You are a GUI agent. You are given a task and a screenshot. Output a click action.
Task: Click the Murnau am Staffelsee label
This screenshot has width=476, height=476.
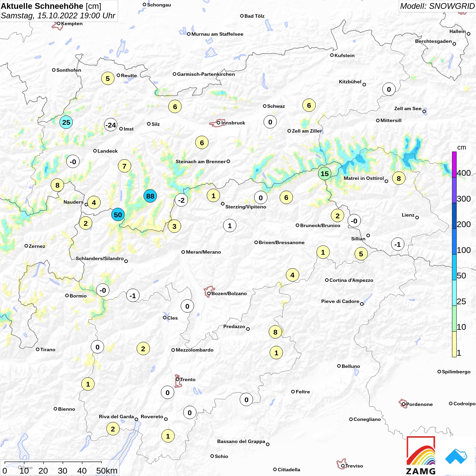[x=217, y=34]
